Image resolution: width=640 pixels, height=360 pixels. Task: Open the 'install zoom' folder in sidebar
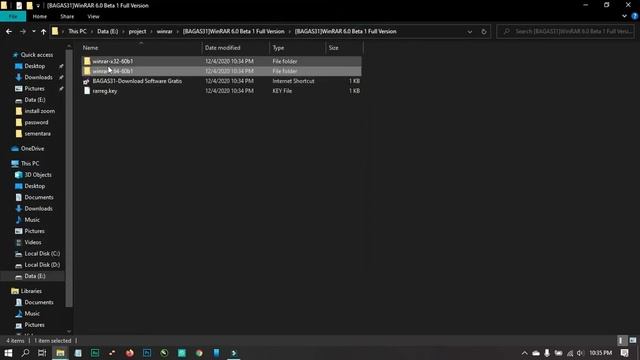(39, 111)
